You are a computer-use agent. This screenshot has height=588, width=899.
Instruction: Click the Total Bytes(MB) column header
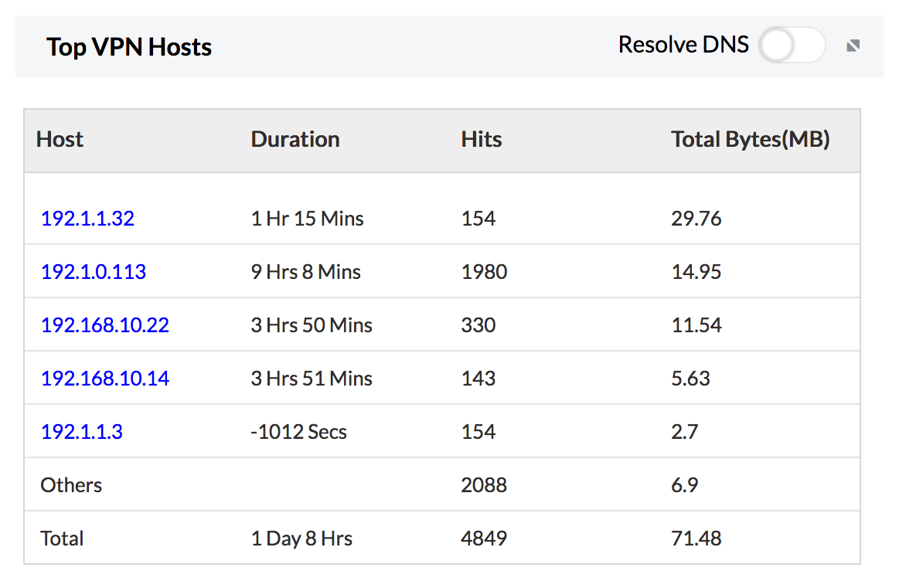tap(750, 140)
